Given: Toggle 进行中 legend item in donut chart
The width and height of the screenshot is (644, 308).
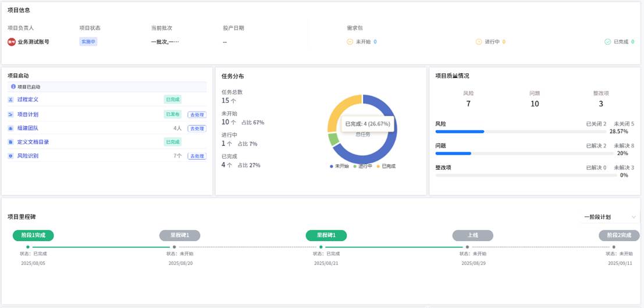Looking at the screenshot, I should pos(362,167).
